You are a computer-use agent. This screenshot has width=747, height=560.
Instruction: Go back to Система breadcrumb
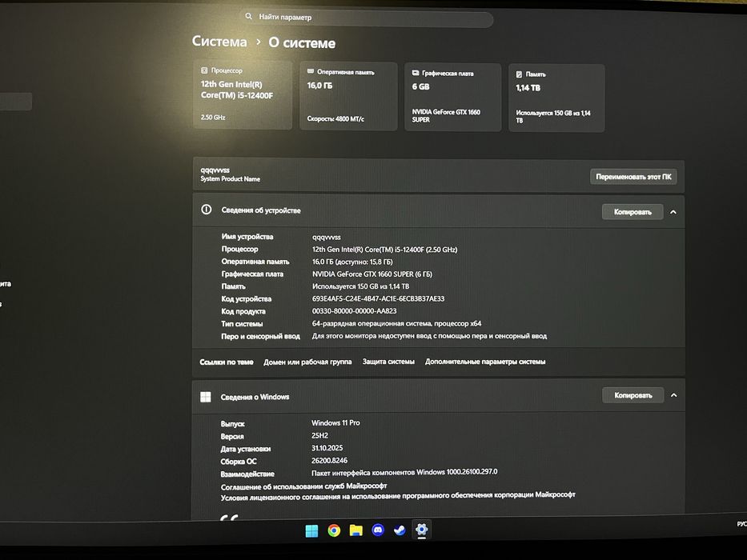(219, 42)
